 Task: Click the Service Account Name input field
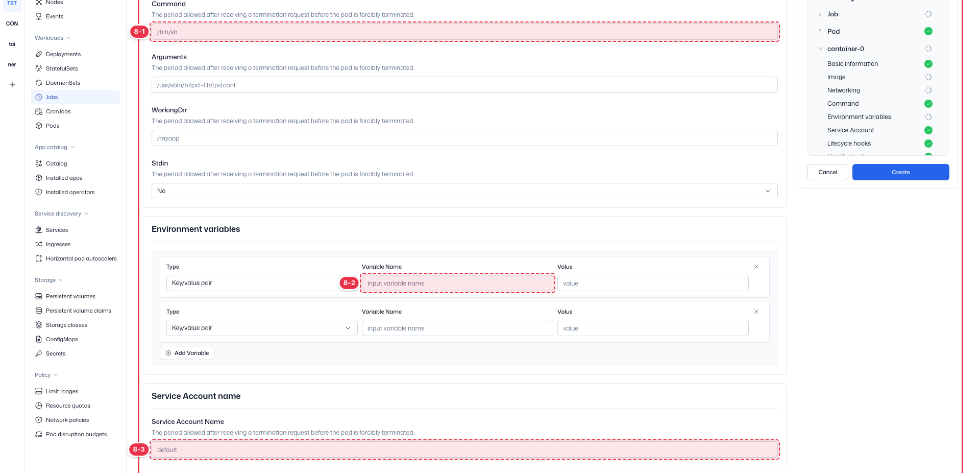coord(464,450)
